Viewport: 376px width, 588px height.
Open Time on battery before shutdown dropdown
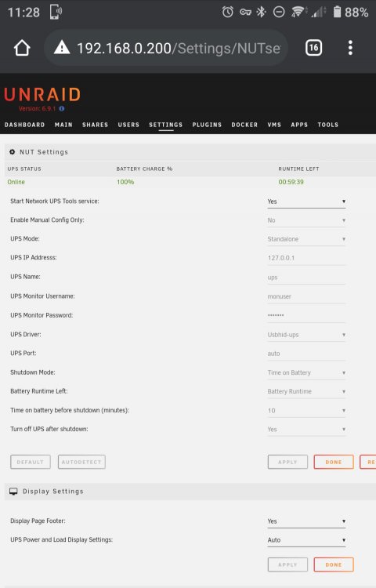tap(306, 411)
